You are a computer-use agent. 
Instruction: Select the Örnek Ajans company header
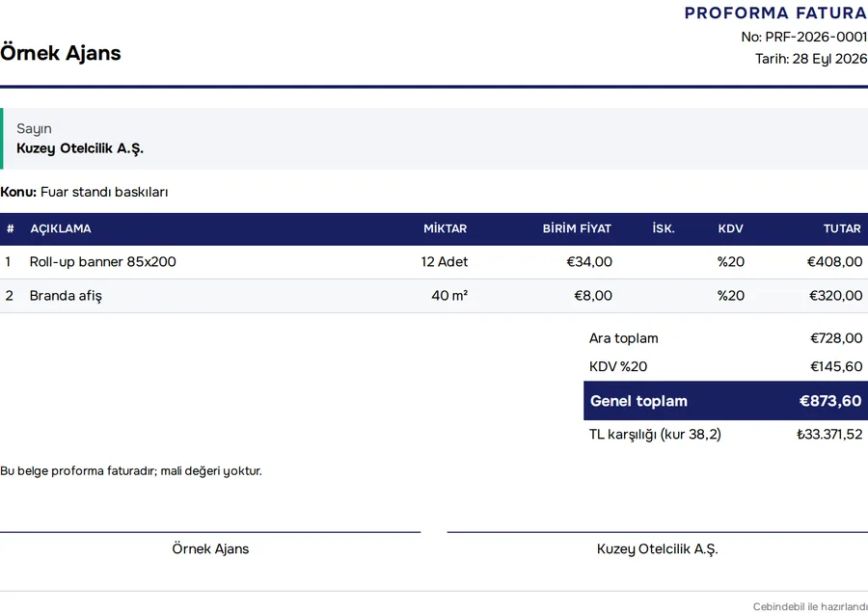pos(61,53)
